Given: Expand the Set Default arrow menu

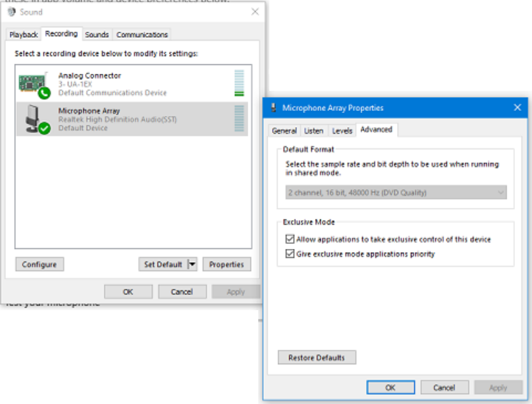Looking at the screenshot, I should [x=192, y=264].
